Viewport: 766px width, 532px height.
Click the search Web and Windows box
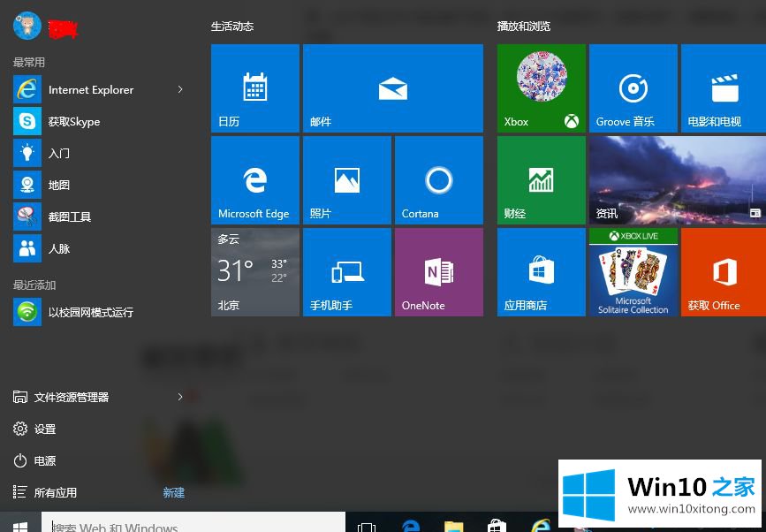point(194,526)
